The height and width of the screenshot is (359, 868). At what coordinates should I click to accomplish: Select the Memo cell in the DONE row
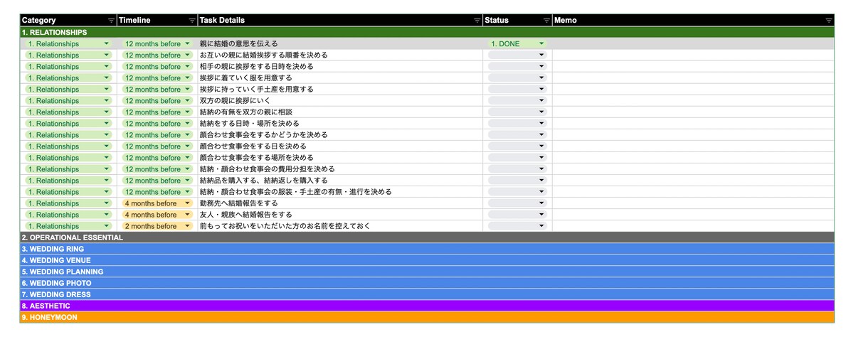coord(693,43)
